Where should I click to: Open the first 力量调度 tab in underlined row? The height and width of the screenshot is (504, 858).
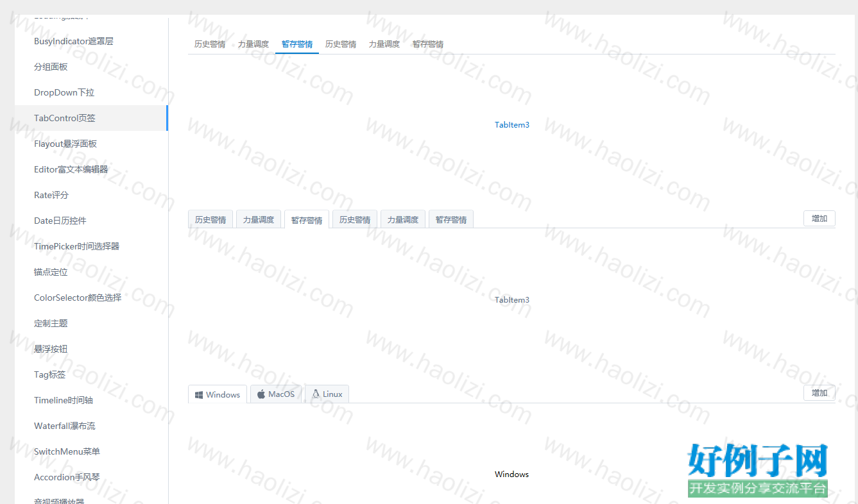[x=253, y=44]
